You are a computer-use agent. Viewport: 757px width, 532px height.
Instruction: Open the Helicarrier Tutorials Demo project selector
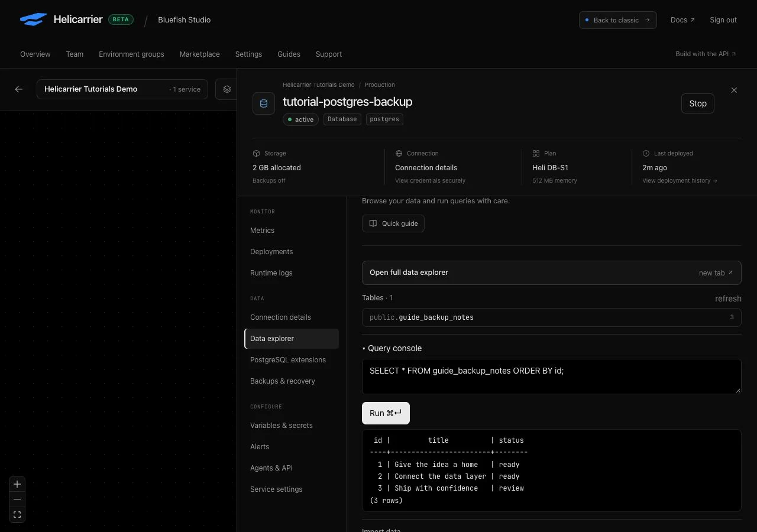(122, 89)
